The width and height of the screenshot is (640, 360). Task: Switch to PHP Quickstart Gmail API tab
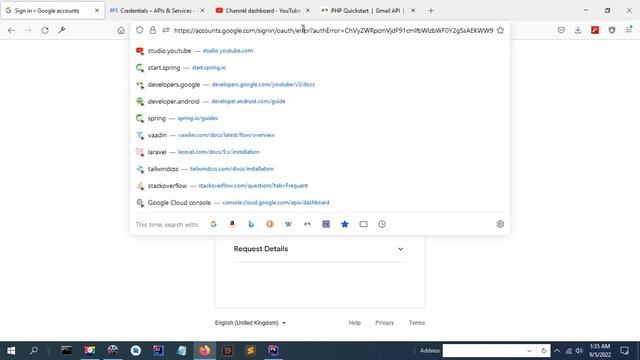(368, 11)
